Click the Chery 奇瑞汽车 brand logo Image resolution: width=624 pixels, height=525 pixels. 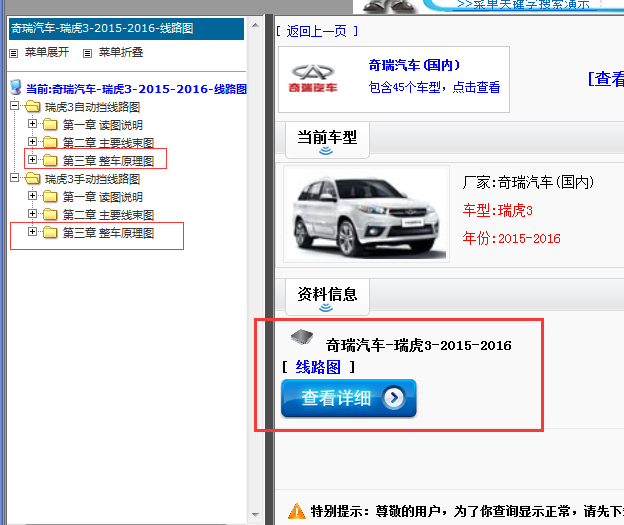click(x=313, y=78)
